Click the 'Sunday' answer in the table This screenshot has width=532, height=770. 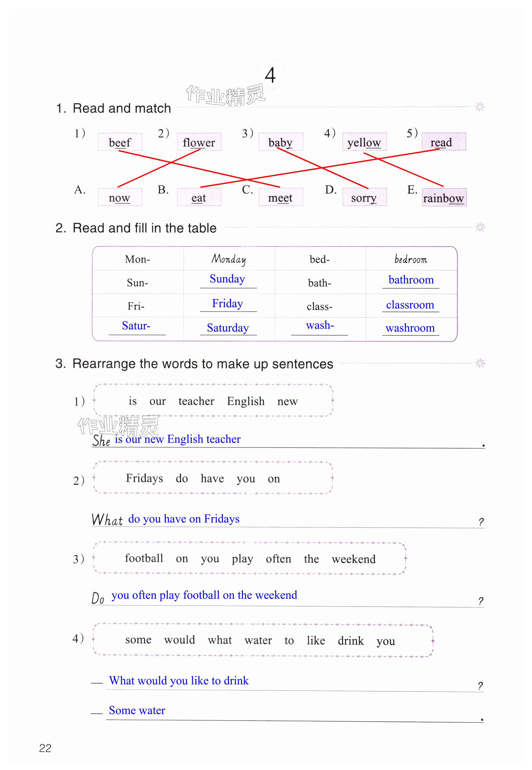point(227,279)
